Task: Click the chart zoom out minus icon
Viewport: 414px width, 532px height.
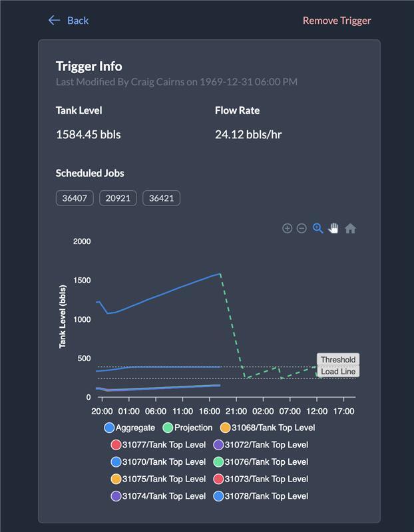Action: point(302,228)
